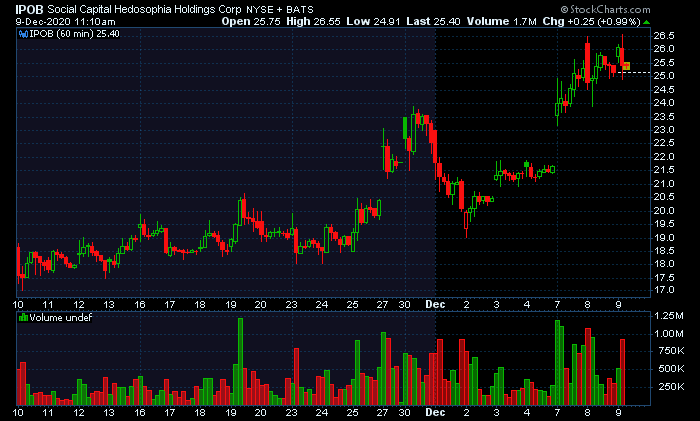Click the 'Volume undef' legend label

click(61, 318)
